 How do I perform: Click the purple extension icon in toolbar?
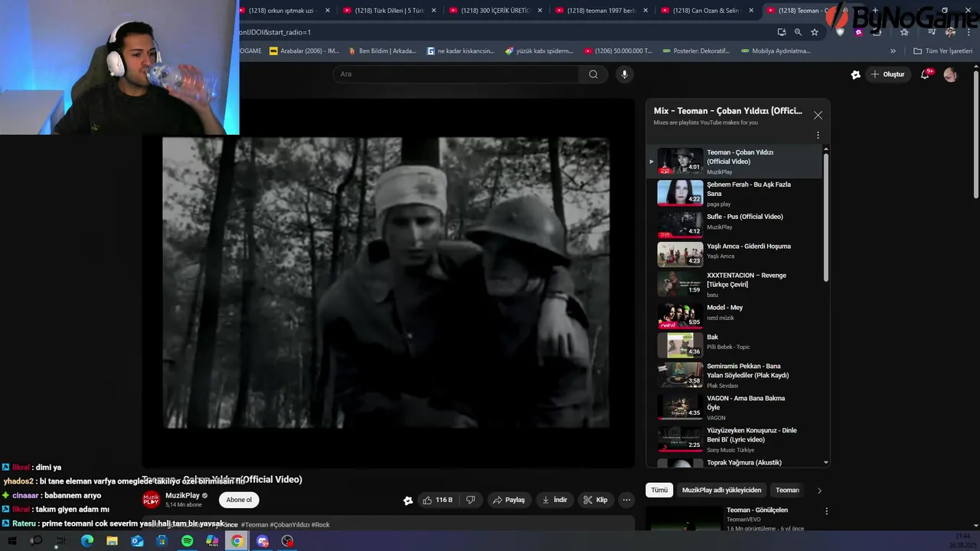tap(859, 32)
